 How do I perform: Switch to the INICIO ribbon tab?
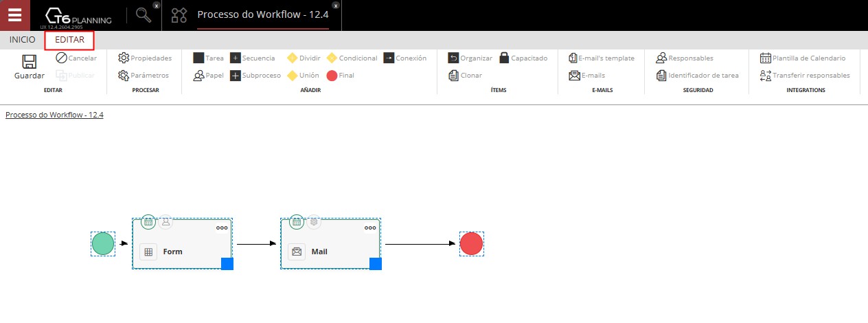click(x=23, y=40)
